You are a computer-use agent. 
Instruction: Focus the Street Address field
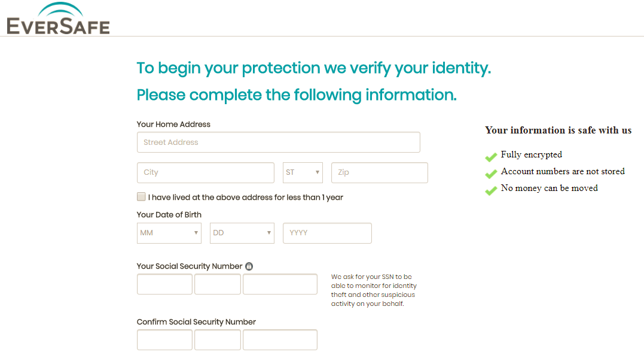[x=278, y=142]
